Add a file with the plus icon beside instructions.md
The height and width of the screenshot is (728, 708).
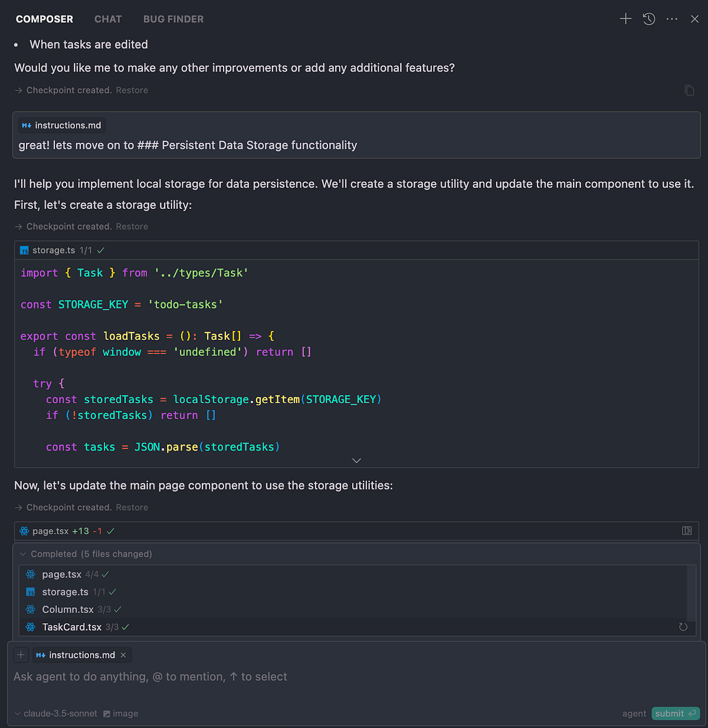click(x=21, y=655)
